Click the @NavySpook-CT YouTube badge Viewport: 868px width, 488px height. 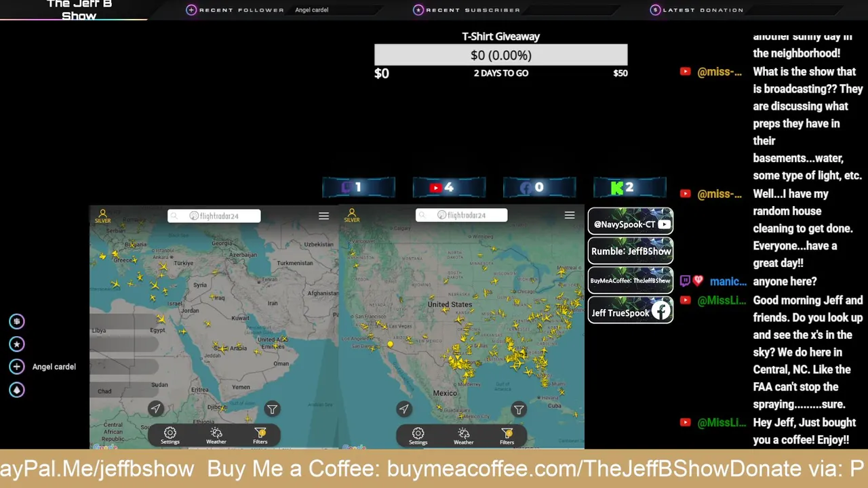(631, 222)
